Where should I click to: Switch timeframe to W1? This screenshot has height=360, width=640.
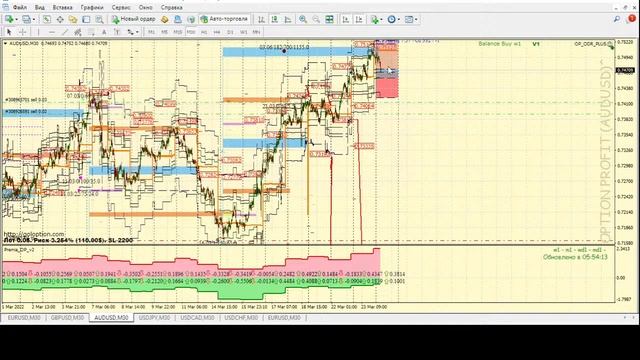click(243, 32)
